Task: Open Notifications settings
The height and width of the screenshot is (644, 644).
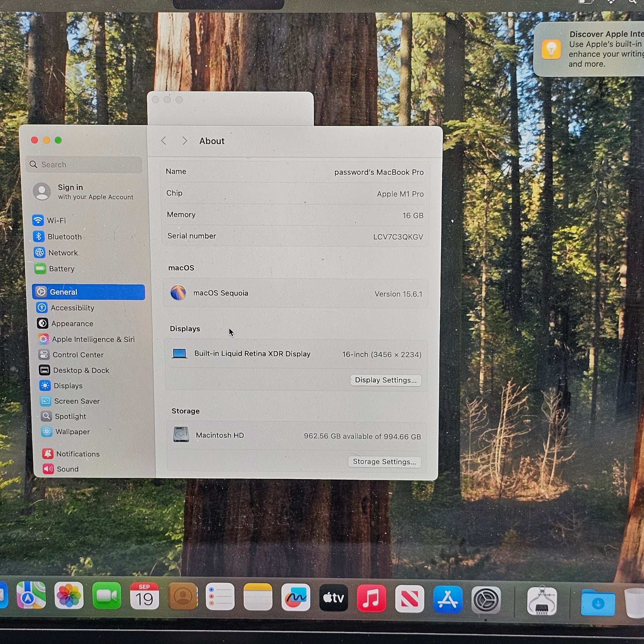Action: [71, 454]
